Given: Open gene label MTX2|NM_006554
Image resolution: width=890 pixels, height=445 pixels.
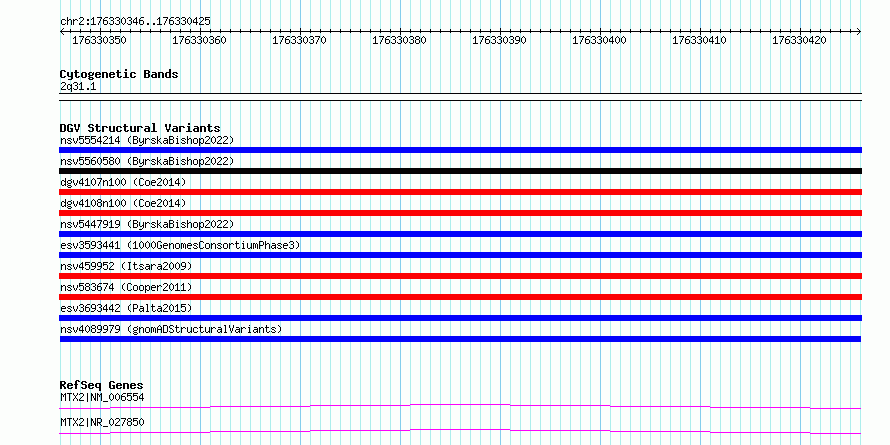Looking at the screenshot, I should (x=102, y=397).
